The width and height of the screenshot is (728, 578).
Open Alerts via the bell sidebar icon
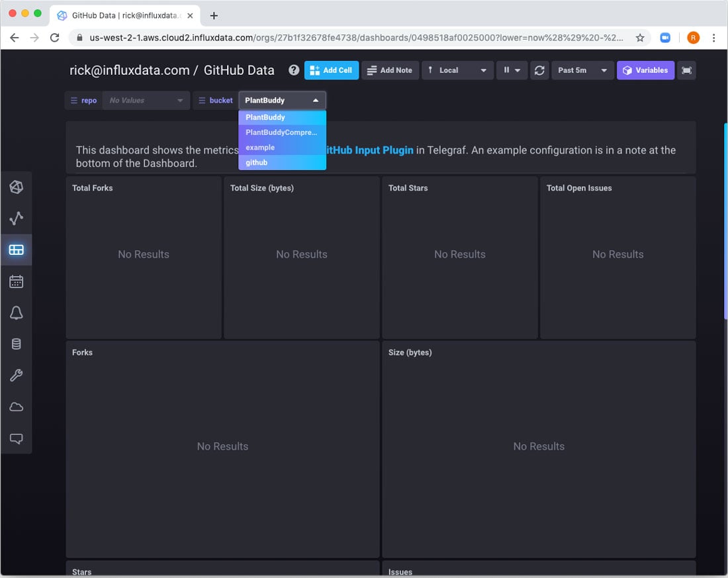[x=17, y=313]
